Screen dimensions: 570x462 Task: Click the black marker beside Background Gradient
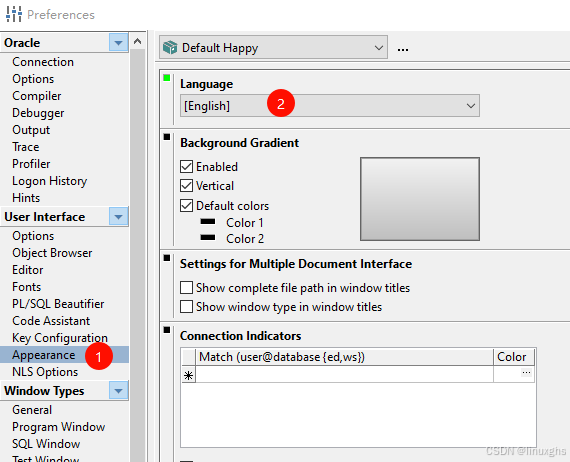click(167, 137)
